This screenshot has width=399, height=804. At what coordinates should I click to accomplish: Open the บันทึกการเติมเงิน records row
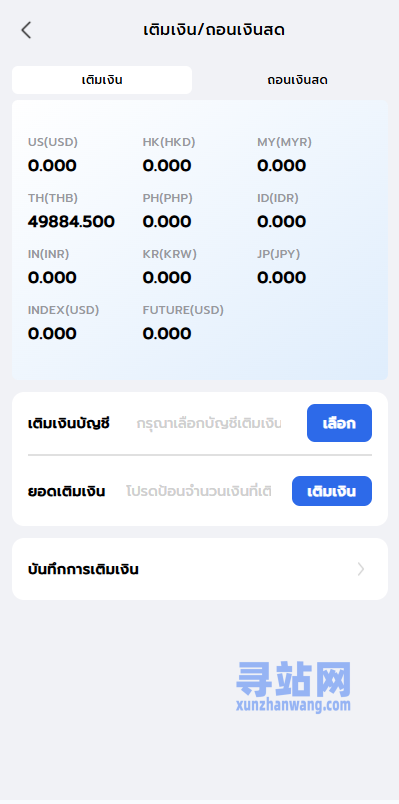pos(200,569)
